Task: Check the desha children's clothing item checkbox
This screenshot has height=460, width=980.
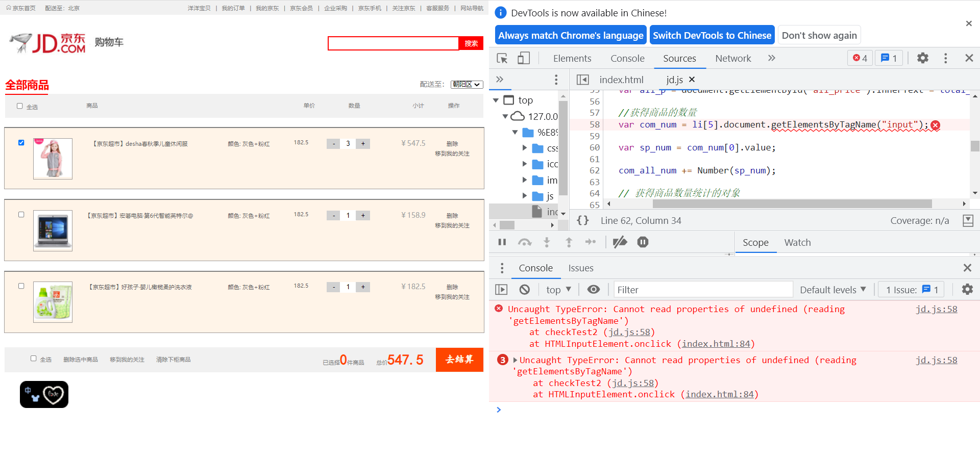Action: tap(21, 143)
